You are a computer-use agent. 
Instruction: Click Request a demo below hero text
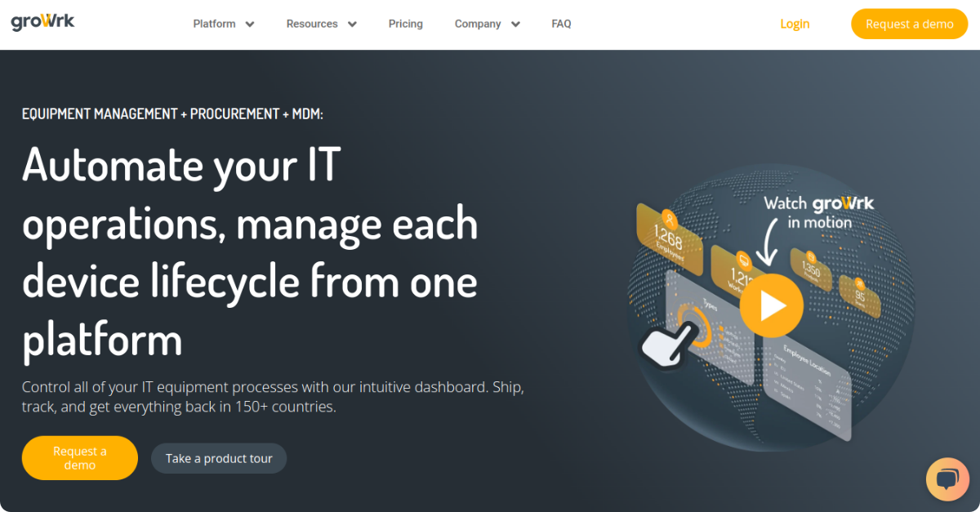[x=80, y=458]
